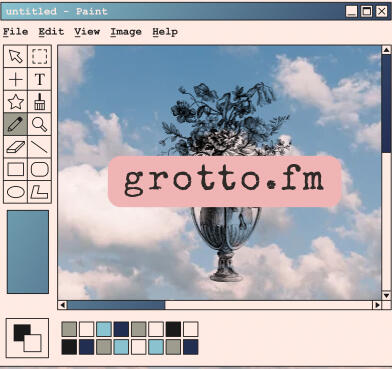
Task: Select the eraser tool
Action: (16, 147)
